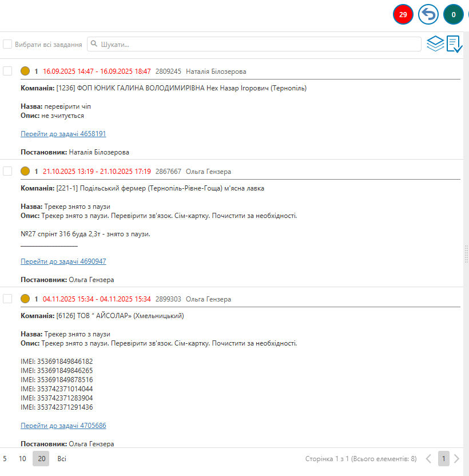
Task: Click page number 1 button
Action: pos(443,459)
